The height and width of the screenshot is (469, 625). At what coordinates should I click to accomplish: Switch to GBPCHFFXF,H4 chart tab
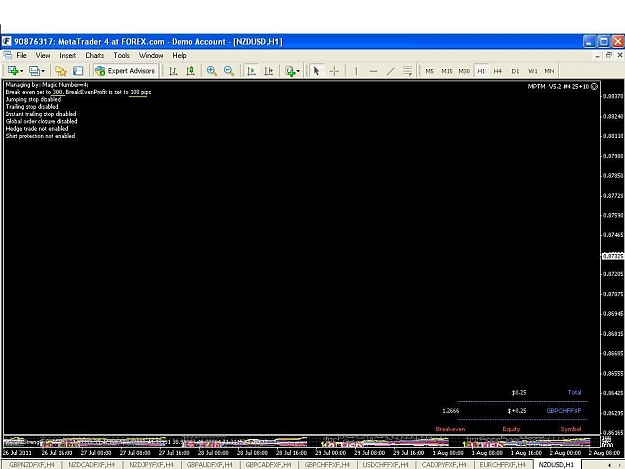click(327, 465)
